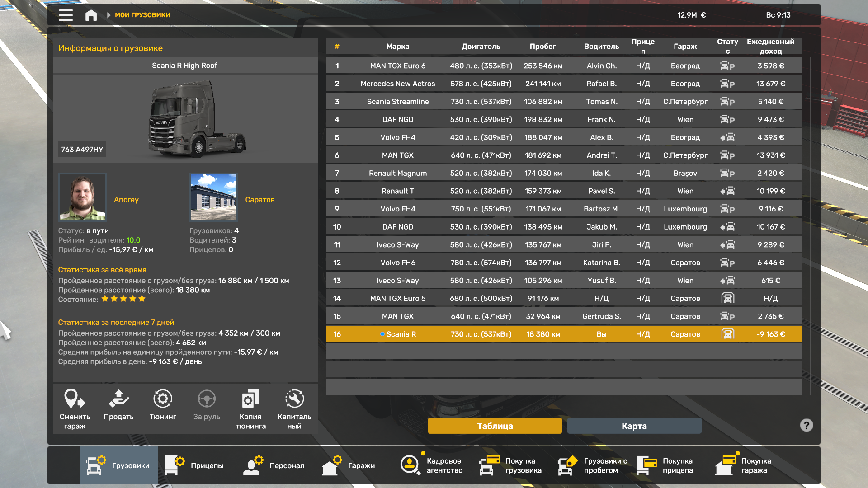Copy tuning with Копия тюнинга icon
868x488 pixels.
point(250,399)
